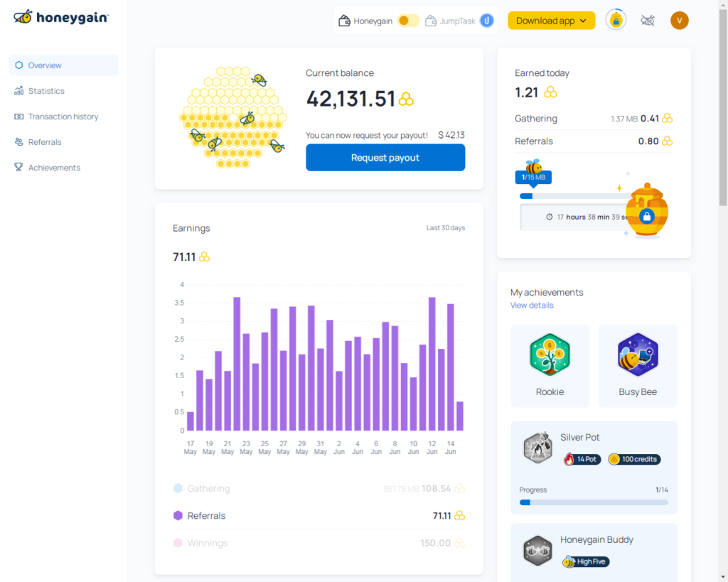The image size is (728, 582).
Task: Click the purple Referrals hexagon swatch
Action: click(178, 516)
